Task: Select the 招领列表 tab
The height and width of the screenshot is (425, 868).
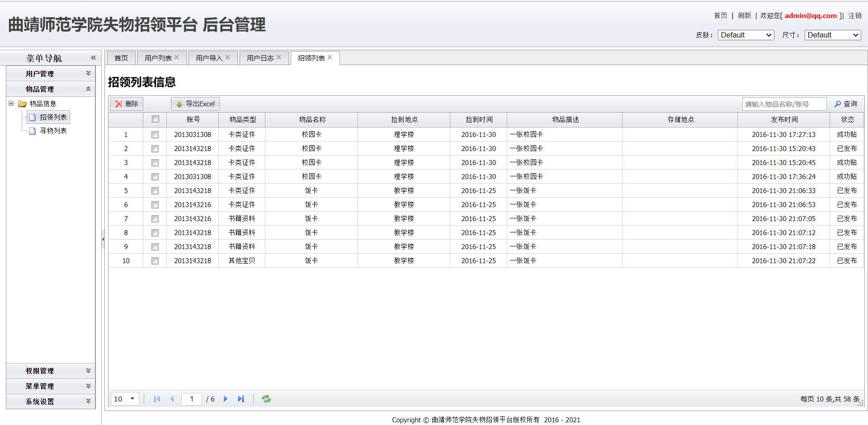Action: (311, 58)
